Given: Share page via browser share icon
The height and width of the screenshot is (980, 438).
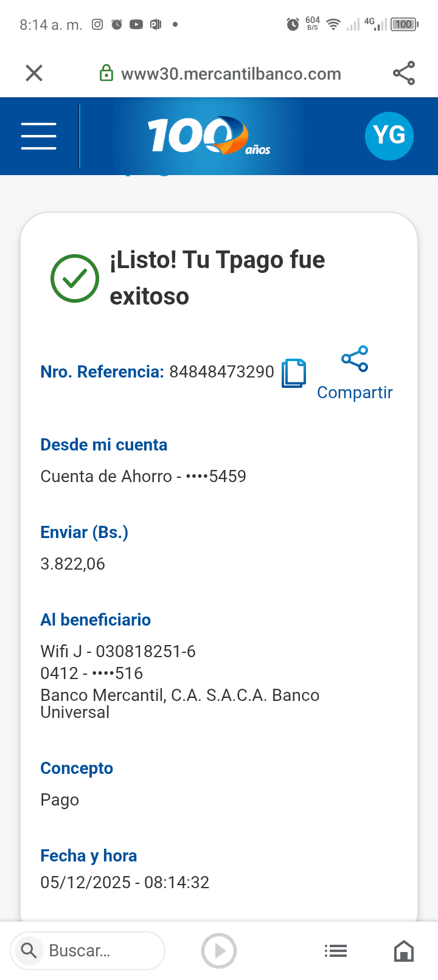Looking at the screenshot, I should click(404, 74).
